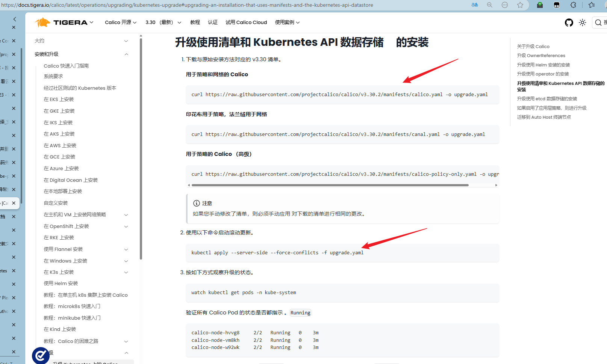The width and height of the screenshot is (607, 364).
Task: Expand the 在 K3s 上安装 item
Action: click(x=126, y=272)
